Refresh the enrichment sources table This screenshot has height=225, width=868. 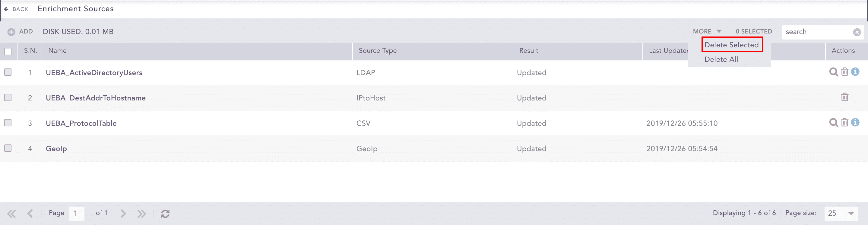[x=165, y=213]
